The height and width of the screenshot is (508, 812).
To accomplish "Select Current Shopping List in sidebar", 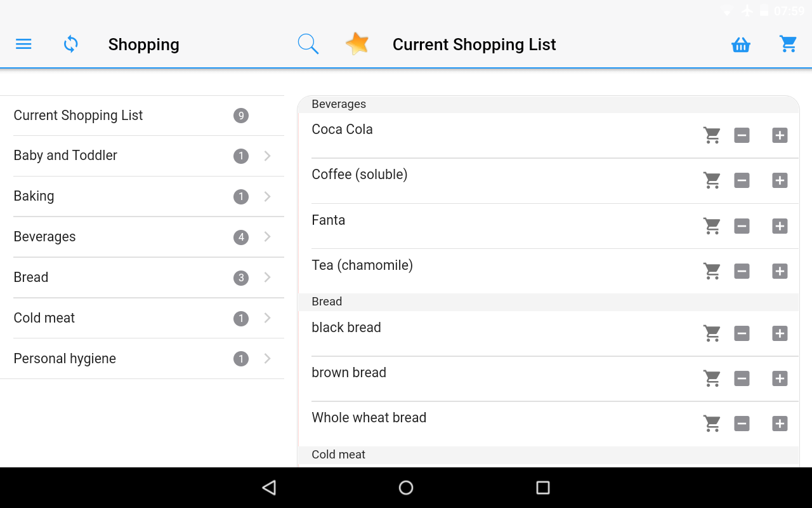I will click(x=79, y=116).
